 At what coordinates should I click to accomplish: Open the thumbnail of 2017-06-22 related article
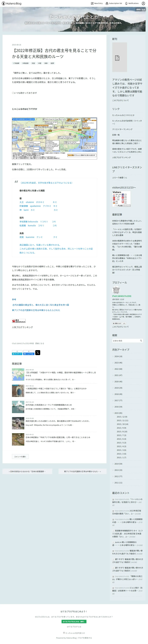(x=18, y=391)
